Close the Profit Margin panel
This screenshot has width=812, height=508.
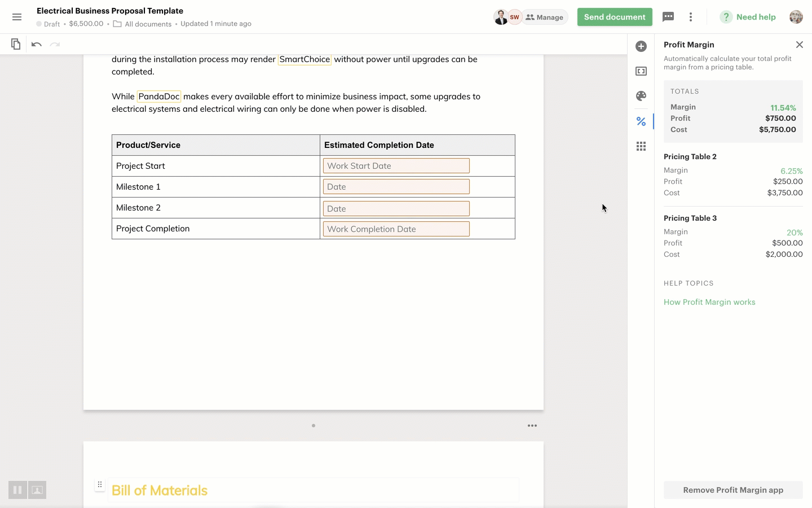coord(799,45)
